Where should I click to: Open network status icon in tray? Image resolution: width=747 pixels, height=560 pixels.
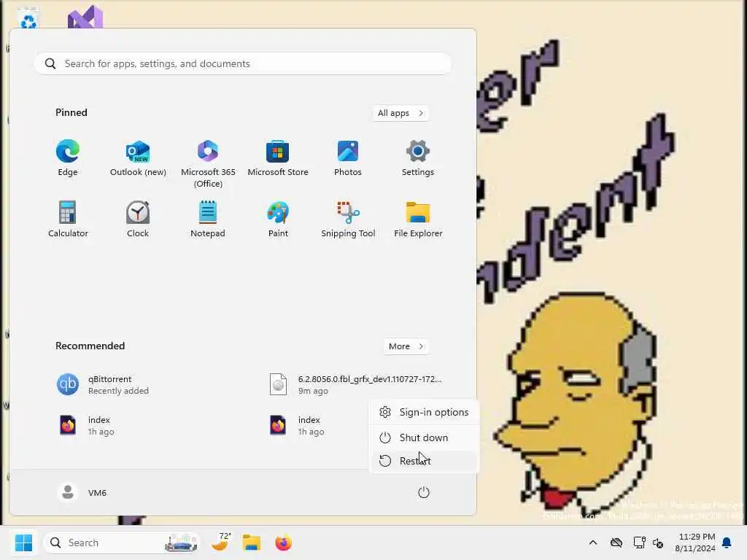click(639, 542)
